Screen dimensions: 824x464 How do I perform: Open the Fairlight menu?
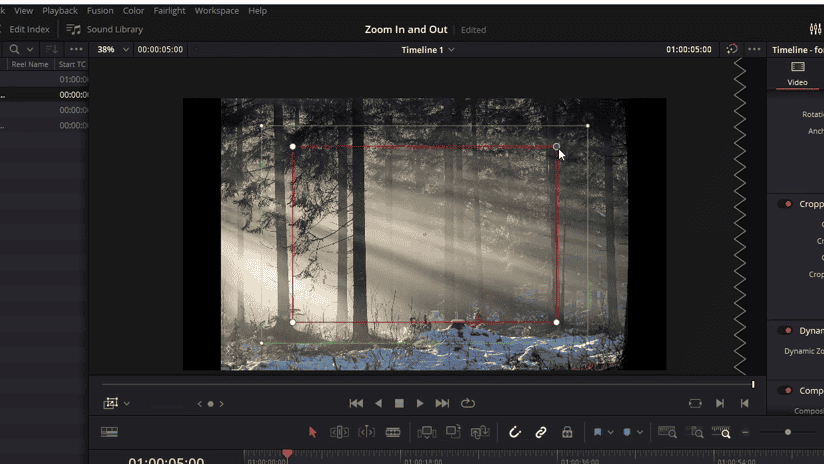click(x=169, y=11)
